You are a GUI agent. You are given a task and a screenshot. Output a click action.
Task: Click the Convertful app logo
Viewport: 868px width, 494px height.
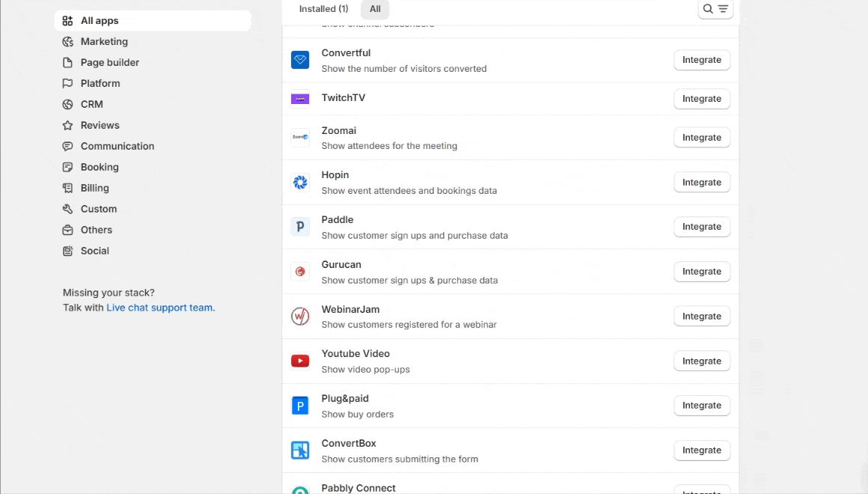click(300, 60)
